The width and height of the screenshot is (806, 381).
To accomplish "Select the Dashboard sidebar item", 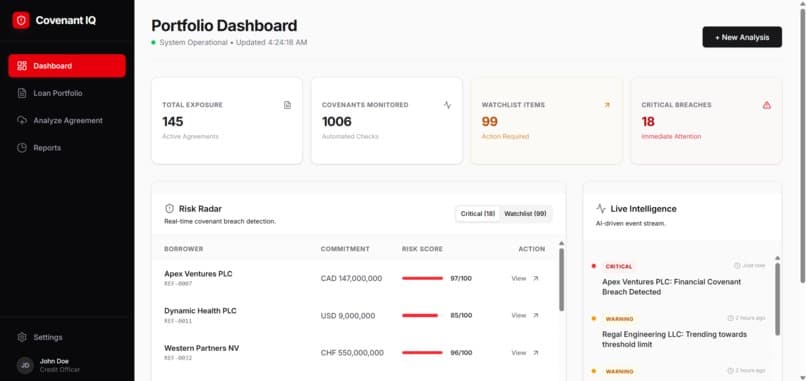I will (67, 66).
